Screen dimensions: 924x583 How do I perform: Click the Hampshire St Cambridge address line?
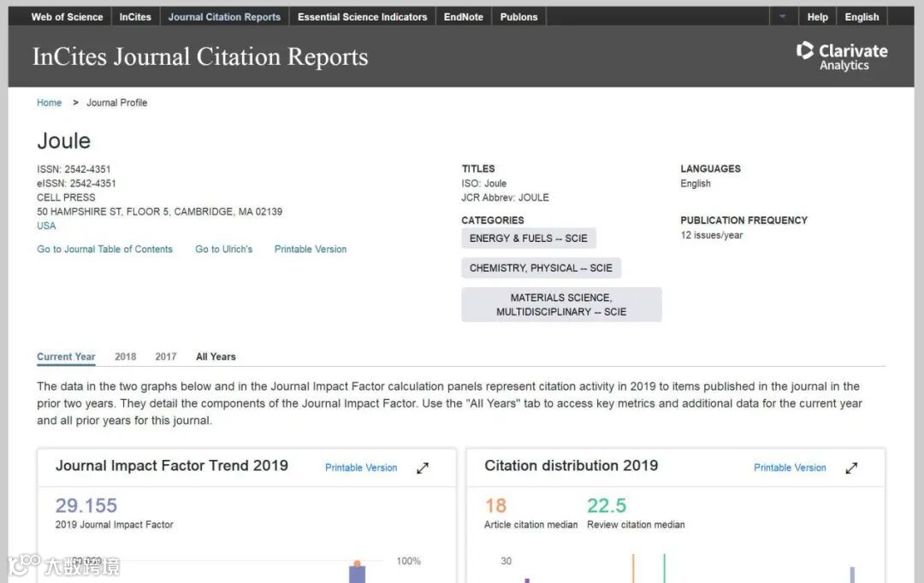point(160,211)
